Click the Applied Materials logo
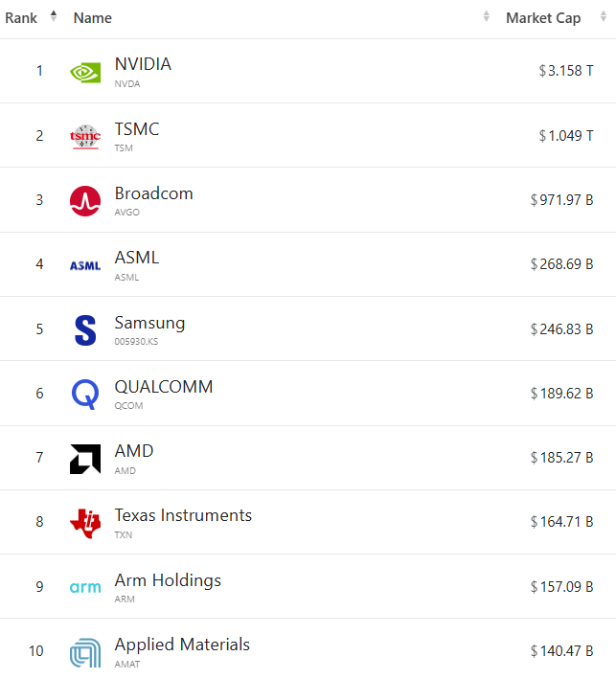Image resolution: width=616 pixels, height=679 pixels. pyautogui.click(x=85, y=652)
